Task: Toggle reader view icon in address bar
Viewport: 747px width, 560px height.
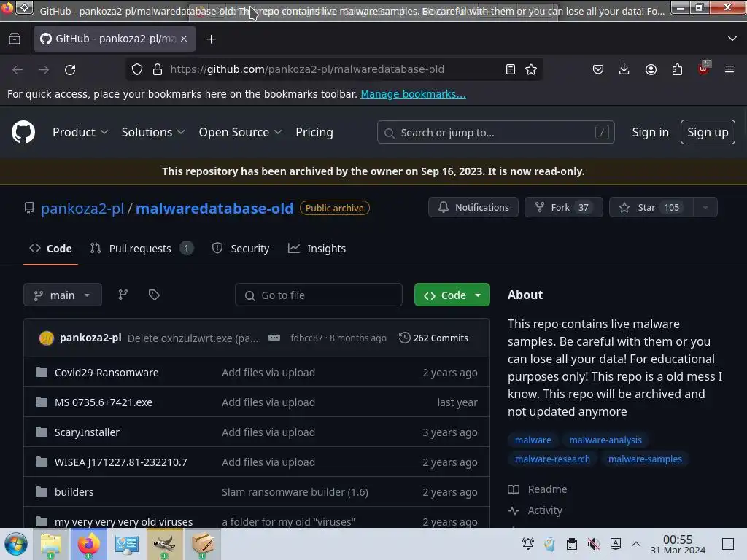Action: [510, 69]
